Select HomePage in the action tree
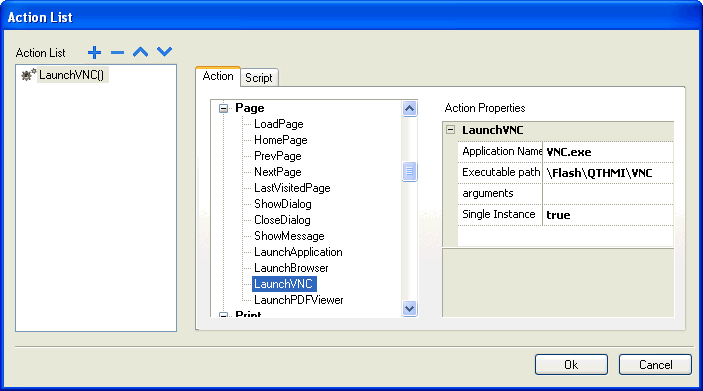This screenshot has width=703, height=391. pos(281,140)
